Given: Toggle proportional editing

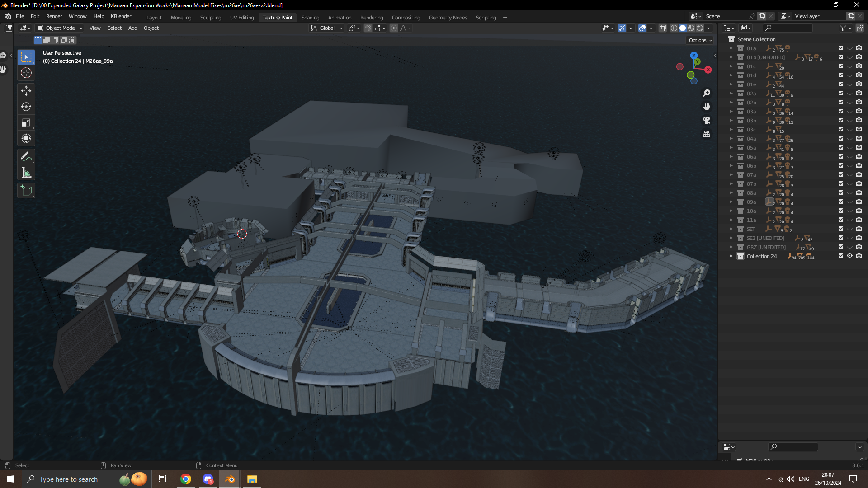Looking at the screenshot, I should click(394, 28).
